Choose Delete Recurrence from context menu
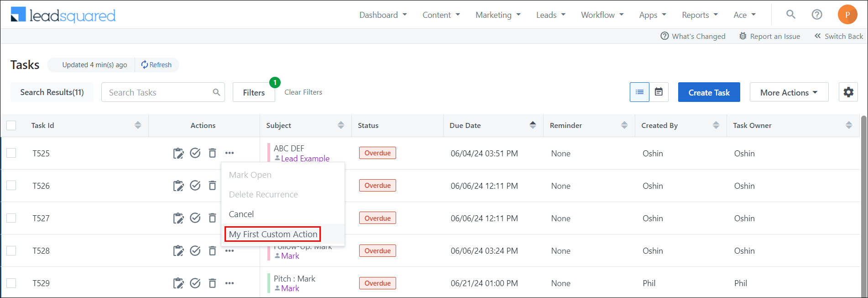Viewport: 868px width, 298px height. [x=282, y=195]
